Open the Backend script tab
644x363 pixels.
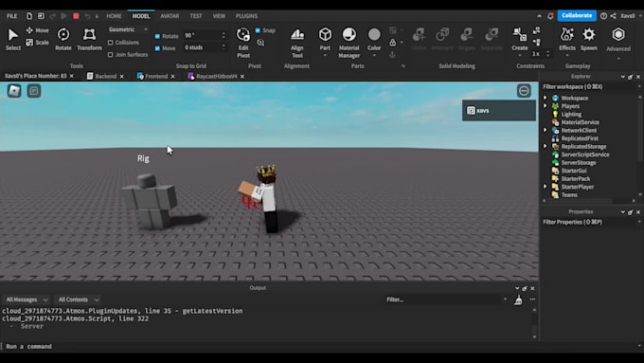[x=105, y=76]
